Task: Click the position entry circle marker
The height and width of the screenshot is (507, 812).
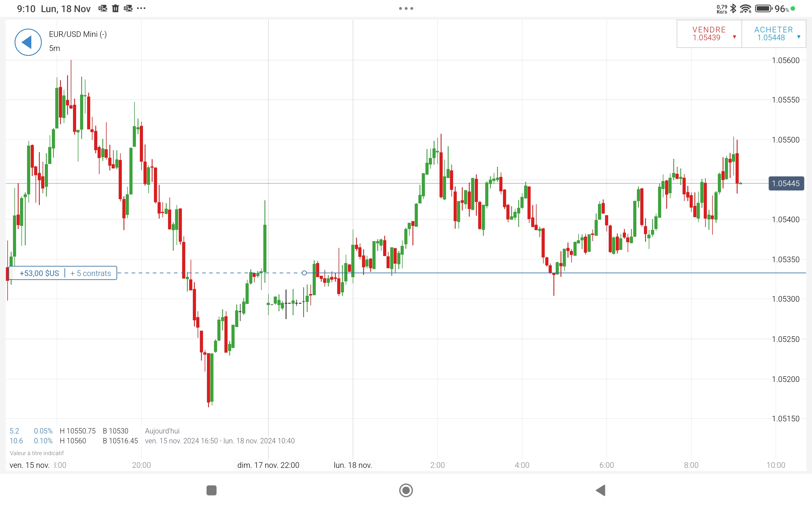Action: click(x=304, y=273)
